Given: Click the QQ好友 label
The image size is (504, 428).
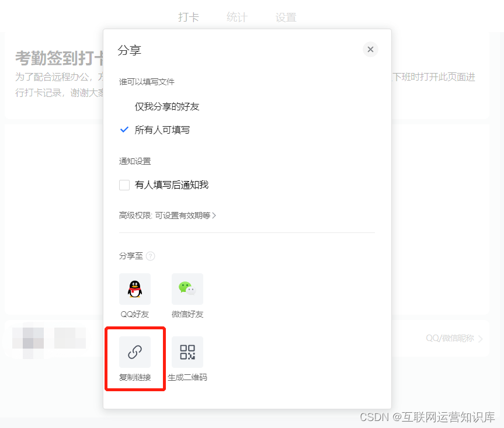Looking at the screenshot, I should pos(135,314).
